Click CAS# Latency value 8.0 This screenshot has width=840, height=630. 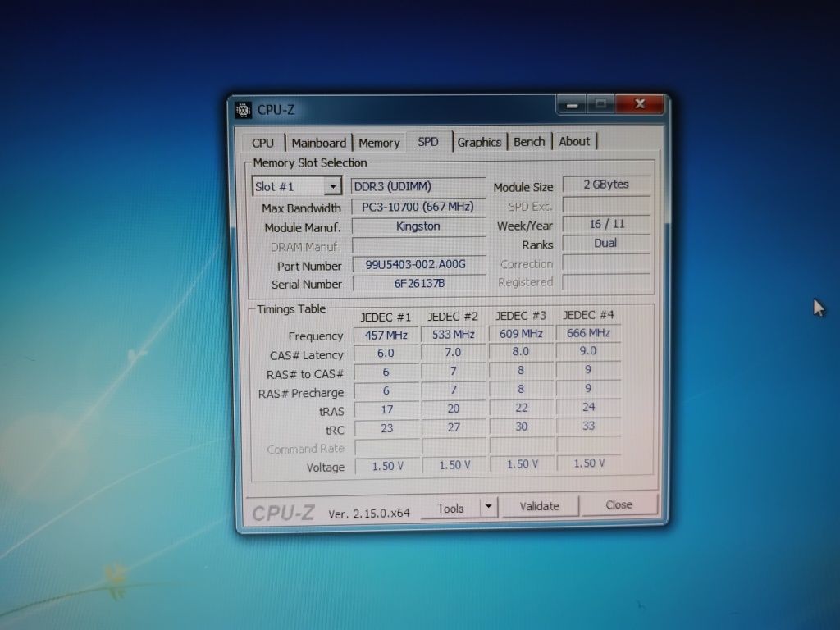point(521,351)
